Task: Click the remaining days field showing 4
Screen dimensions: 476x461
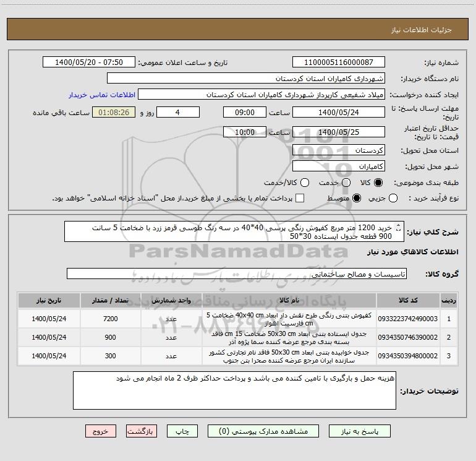Action: 178,112
